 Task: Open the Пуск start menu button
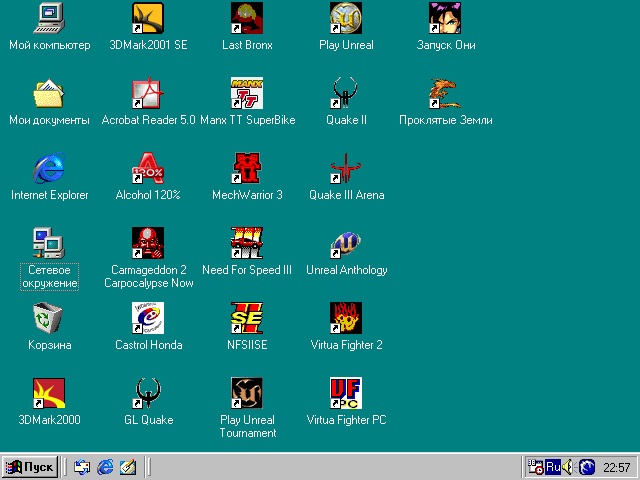tap(30, 467)
